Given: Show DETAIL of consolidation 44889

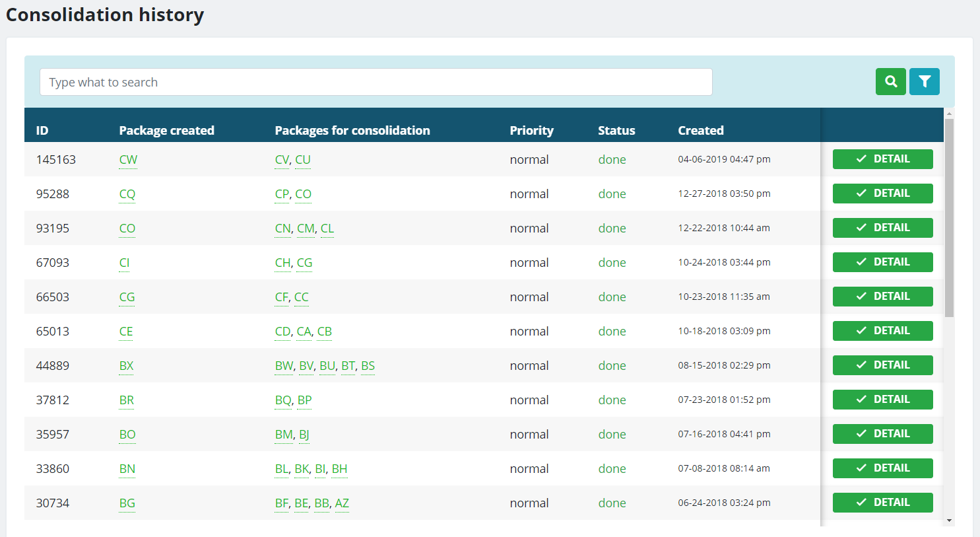Looking at the screenshot, I should (x=882, y=365).
